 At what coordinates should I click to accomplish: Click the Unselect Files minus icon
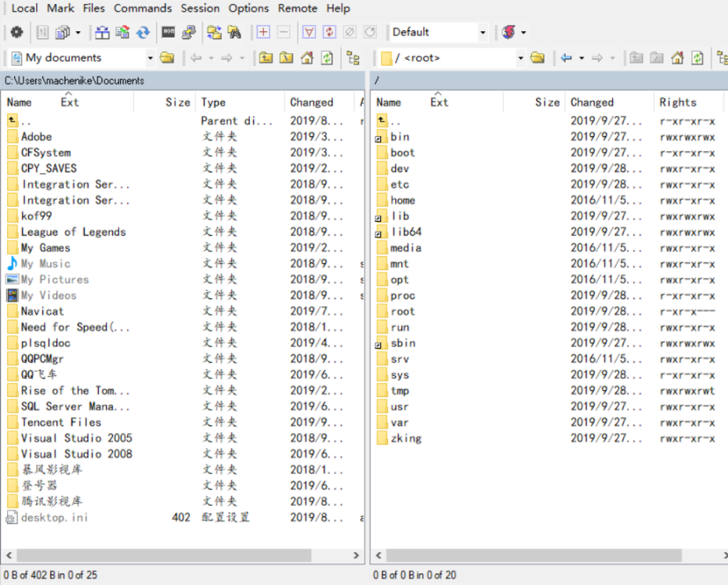pos(283,32)
